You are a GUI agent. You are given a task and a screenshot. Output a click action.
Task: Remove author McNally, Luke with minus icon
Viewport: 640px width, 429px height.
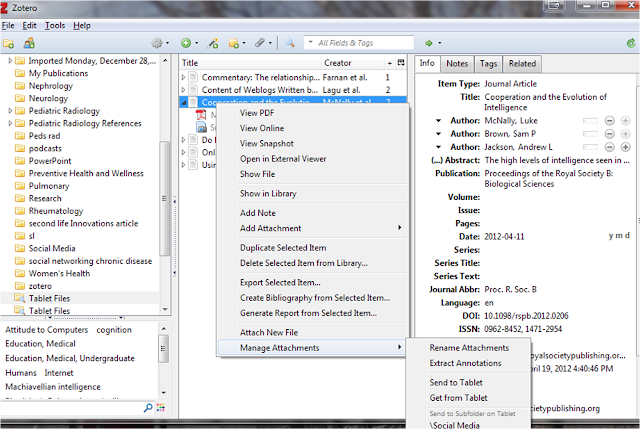609,121
